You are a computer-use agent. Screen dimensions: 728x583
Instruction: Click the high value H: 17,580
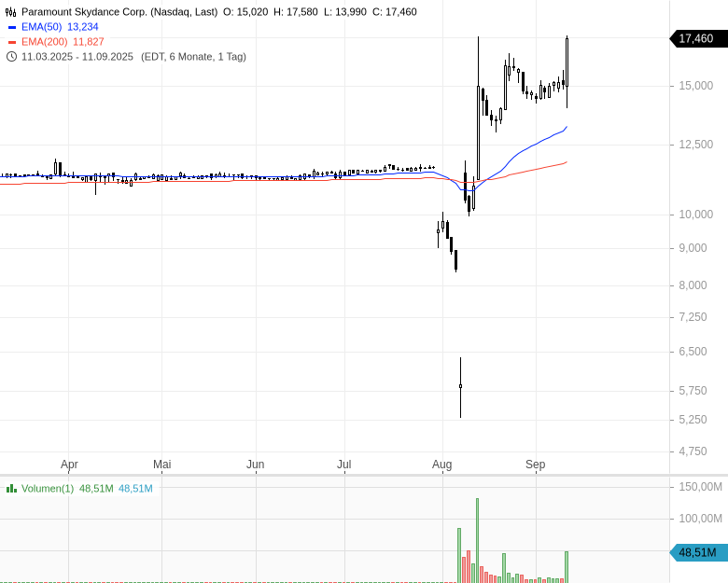(x=296, y=12)
